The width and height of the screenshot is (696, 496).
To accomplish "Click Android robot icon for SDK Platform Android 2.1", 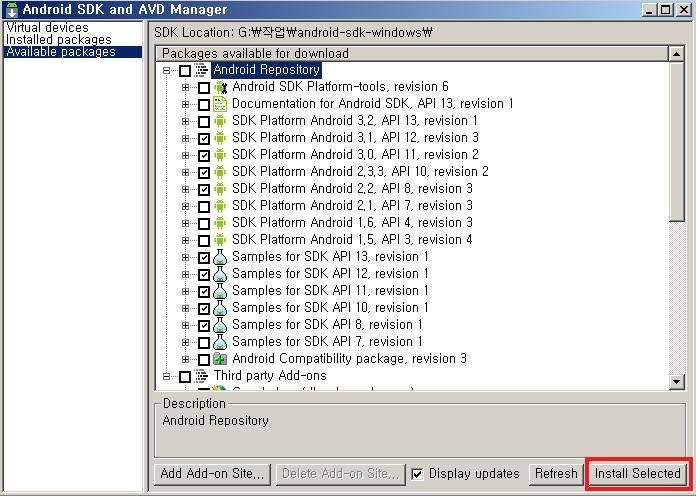I will (x=220, y=206).
